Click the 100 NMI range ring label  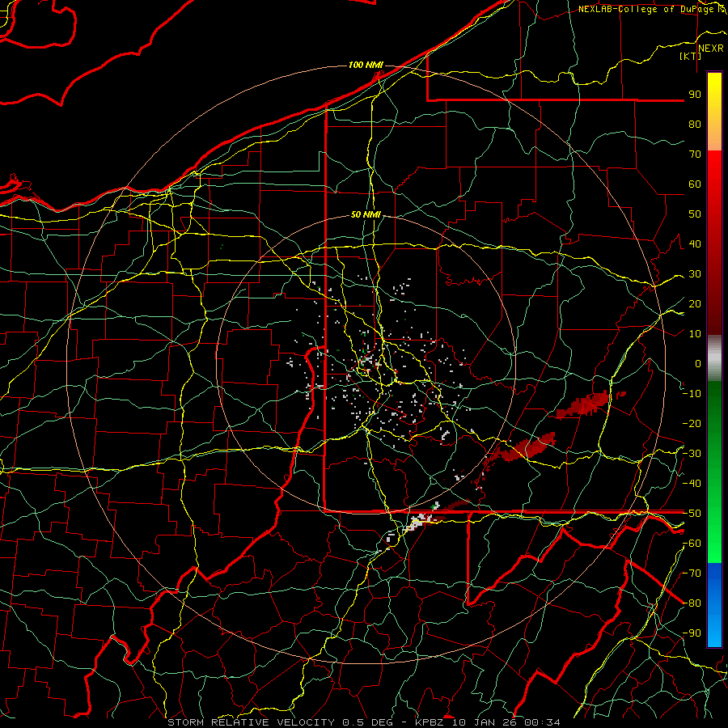[366, 65]
